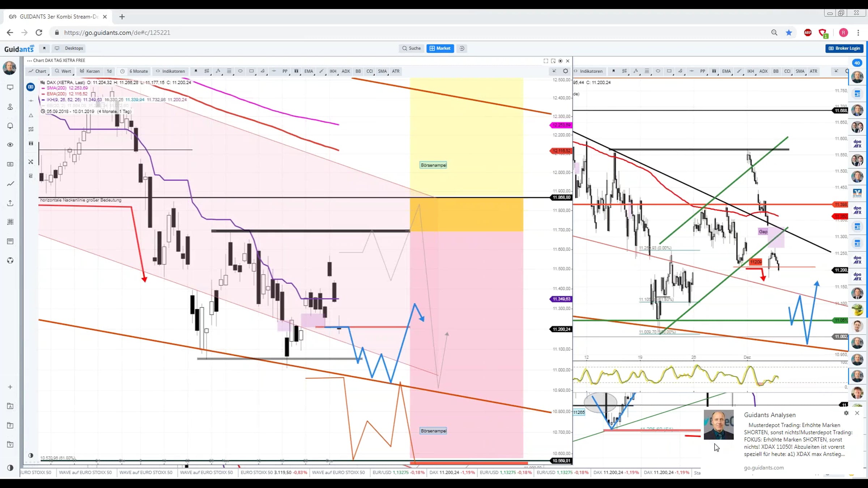Open the experts person icon in left sidebar
Screen dimensions: 868x488
coord(10,107)
